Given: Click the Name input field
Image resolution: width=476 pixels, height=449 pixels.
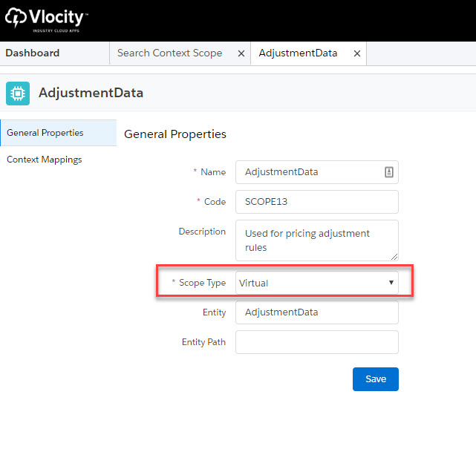Looking at the screenshot, I should (x=316, y=172).
